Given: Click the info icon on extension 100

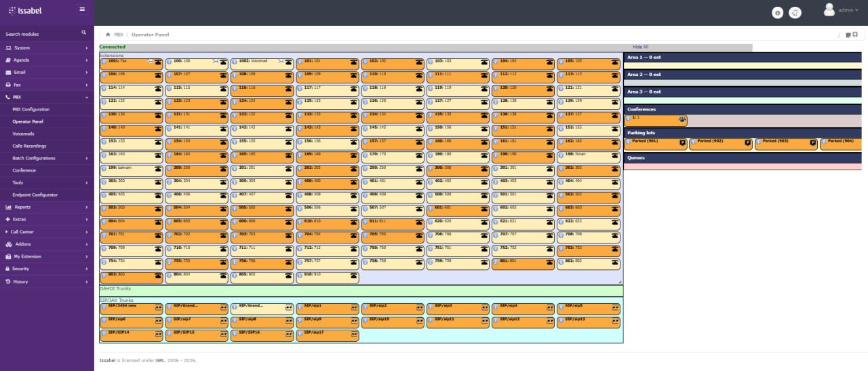Looking at the screenshot, I should tap(169, 61).
